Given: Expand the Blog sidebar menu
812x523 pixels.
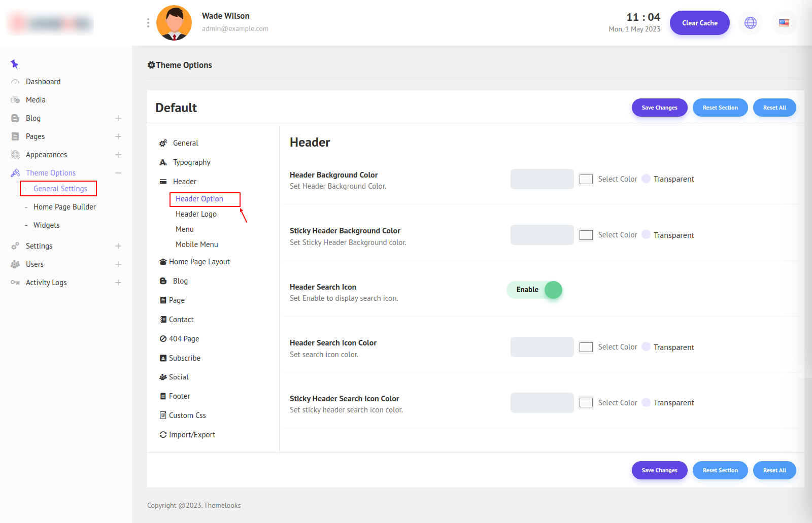Looking at the screenshot, I should coord(118,118).
